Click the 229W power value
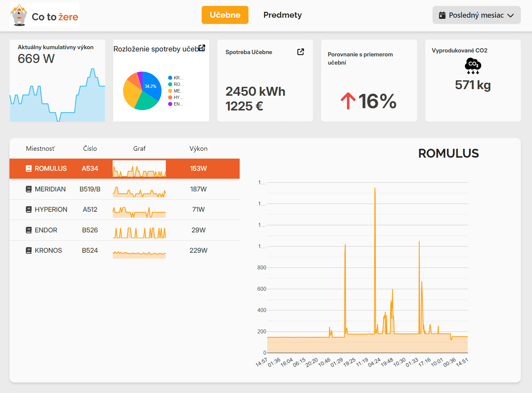Viewport: 532px width, 393px height. point(198,250)
